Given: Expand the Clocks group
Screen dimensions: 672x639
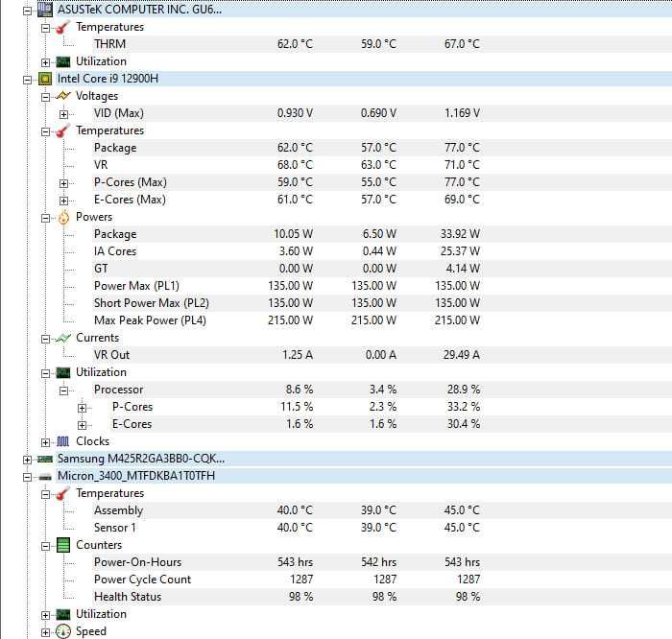Looking at the screenshot, I should click(x=45, y=442).
